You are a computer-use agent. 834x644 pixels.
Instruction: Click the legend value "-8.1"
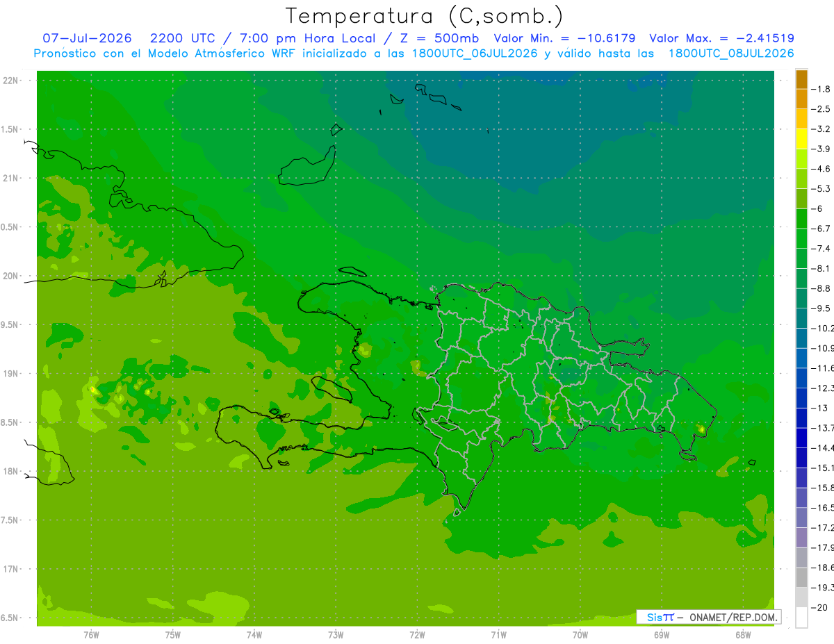[x=821, y=269]
